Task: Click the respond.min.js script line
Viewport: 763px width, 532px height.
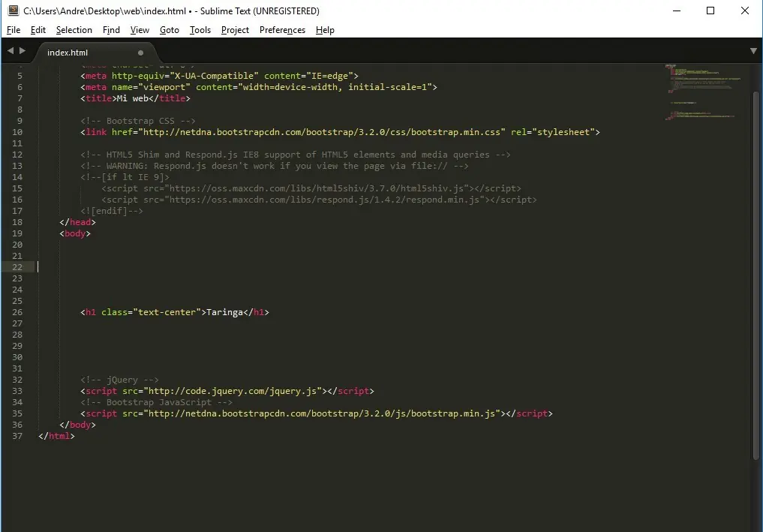Action: [x=319, y=200]
